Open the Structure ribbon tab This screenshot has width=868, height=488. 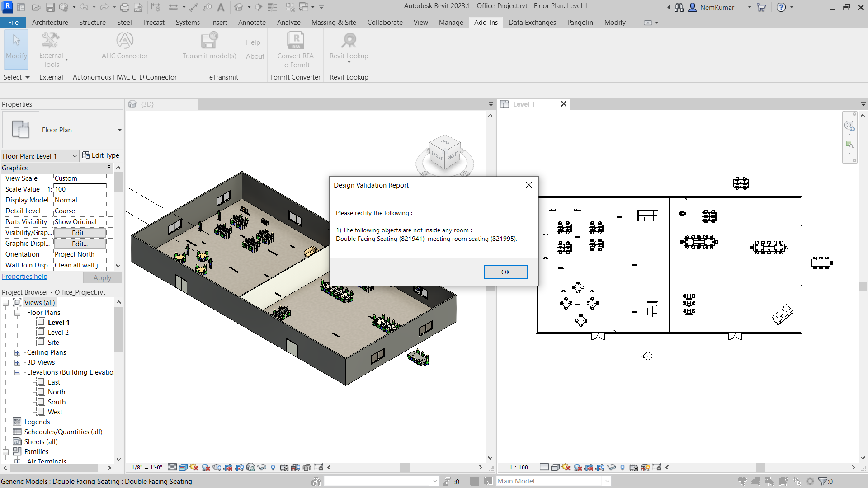(92, 23)
